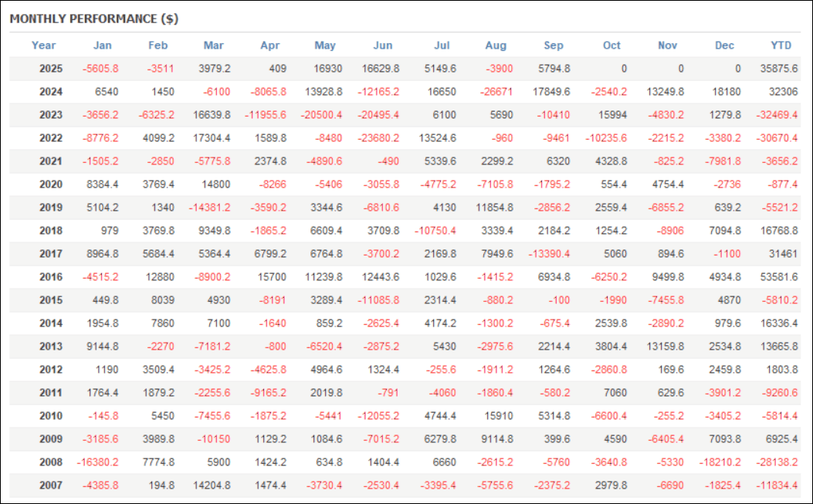Click the Dec column header
The height and width of the screenshot is (504, 813).
(724, 46)
